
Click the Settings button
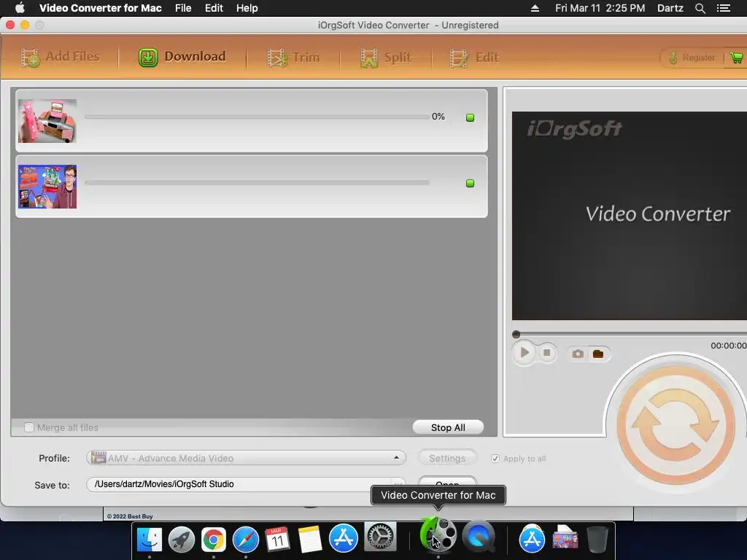click(x=447, y=458)
